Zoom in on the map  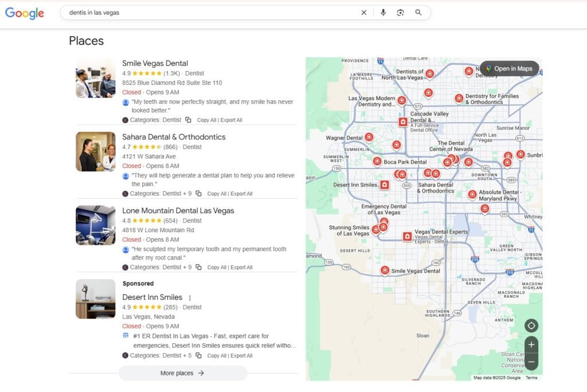click(531, 344)
